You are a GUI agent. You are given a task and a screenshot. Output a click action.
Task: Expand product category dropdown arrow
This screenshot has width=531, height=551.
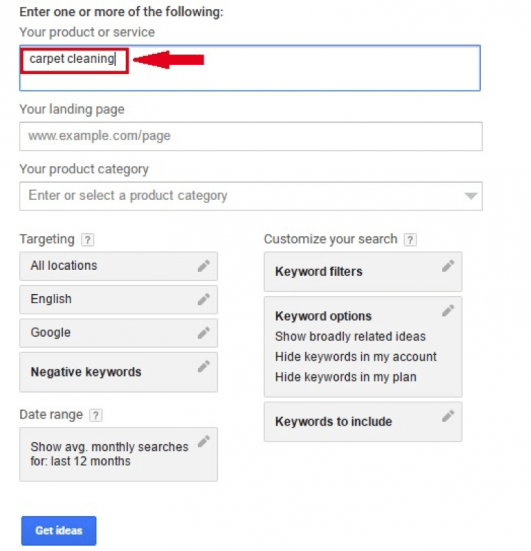(471, 196)
